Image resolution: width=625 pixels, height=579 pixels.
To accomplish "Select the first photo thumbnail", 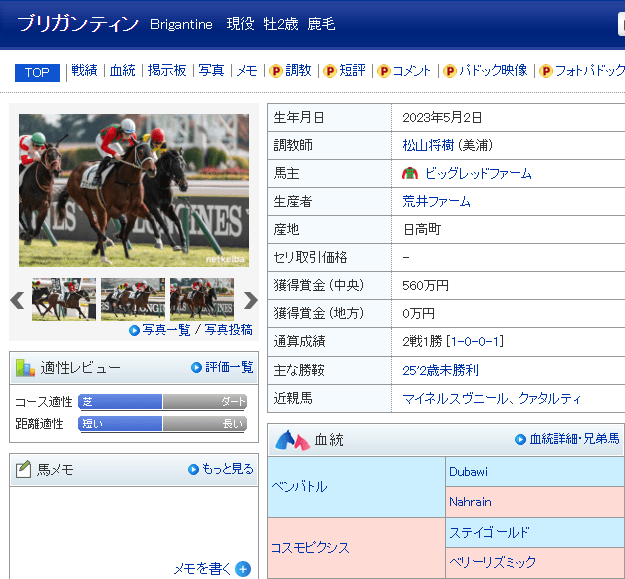I will (64, 299).
